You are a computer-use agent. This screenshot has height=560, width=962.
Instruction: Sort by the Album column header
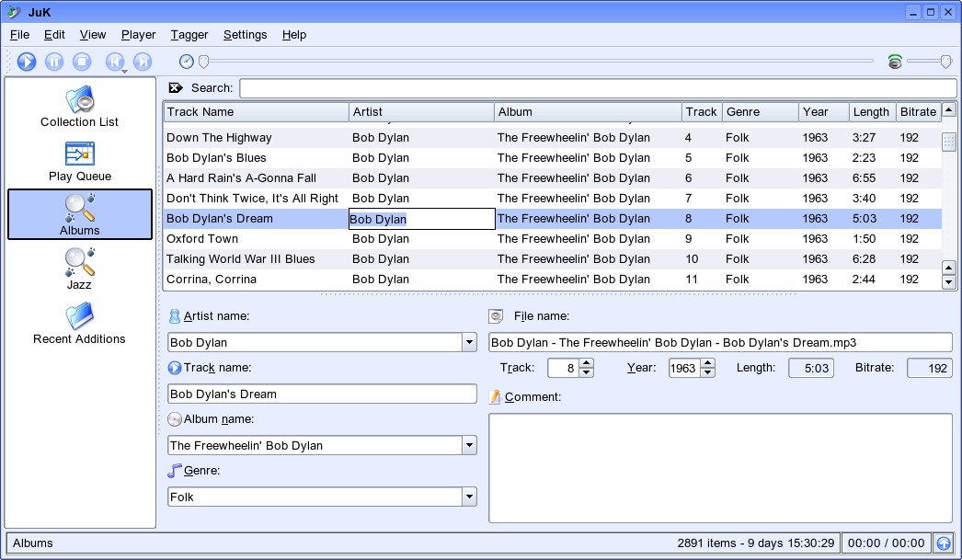pos(588,111)
